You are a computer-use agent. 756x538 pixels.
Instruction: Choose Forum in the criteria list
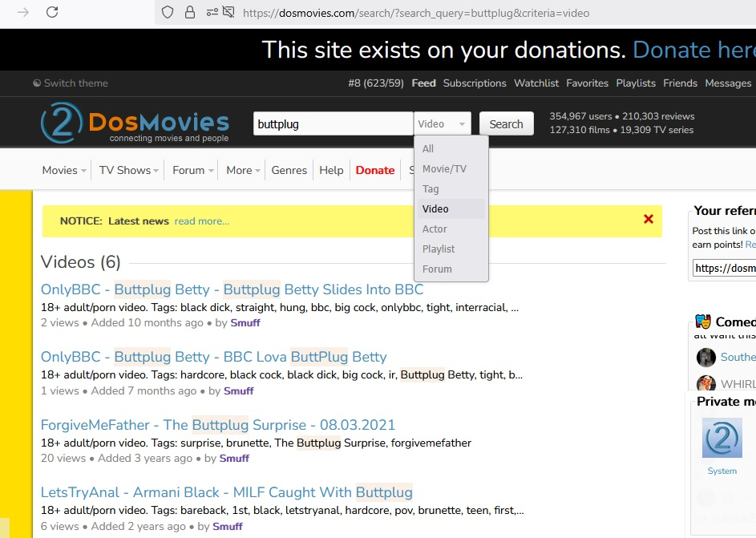coord(451,269)
